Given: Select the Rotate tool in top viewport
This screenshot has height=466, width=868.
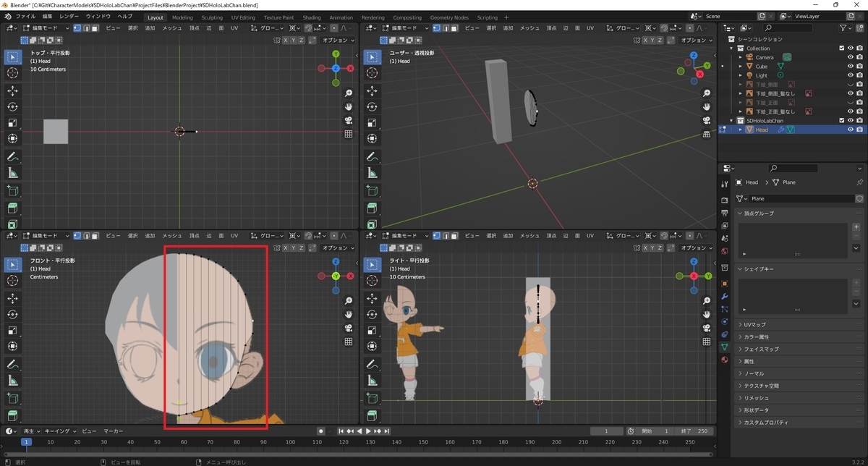Looking at the screenshot, I should pyautogui.click(x=13, y=106).
